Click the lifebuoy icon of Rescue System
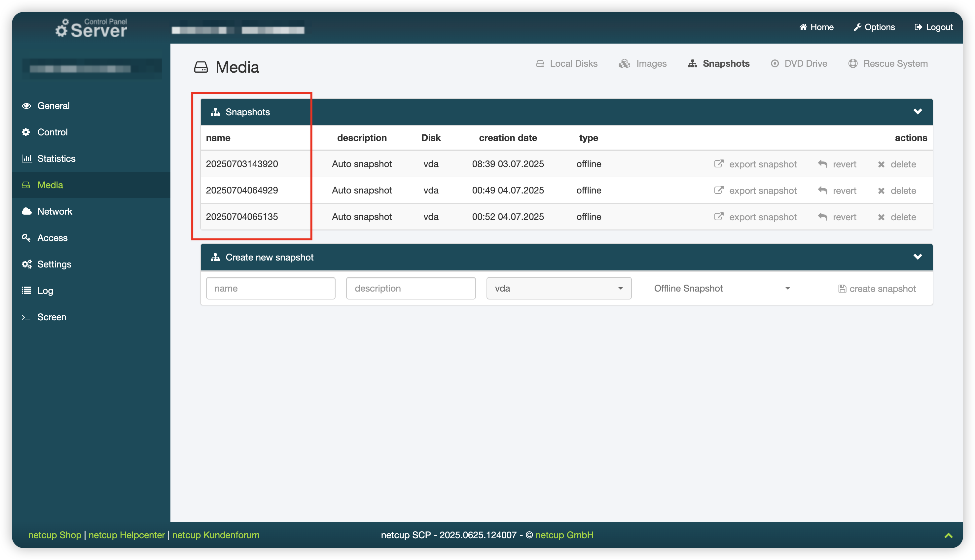Screen dimensions: 975x560 coord(853,63)
